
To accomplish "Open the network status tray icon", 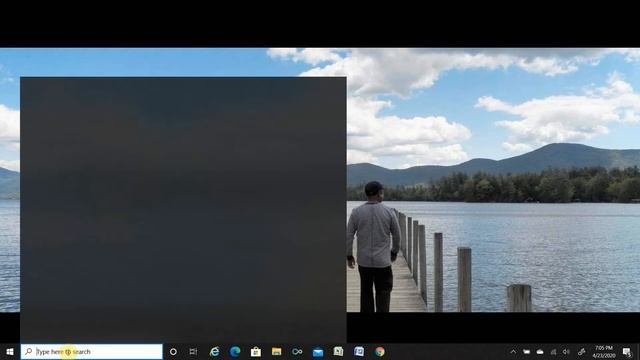I will click(553, 351).
